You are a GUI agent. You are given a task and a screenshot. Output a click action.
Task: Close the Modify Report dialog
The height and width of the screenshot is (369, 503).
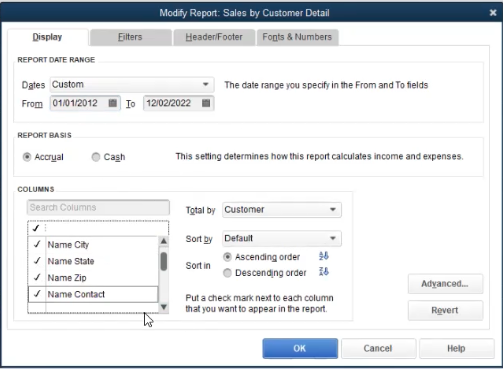point(493,13)
